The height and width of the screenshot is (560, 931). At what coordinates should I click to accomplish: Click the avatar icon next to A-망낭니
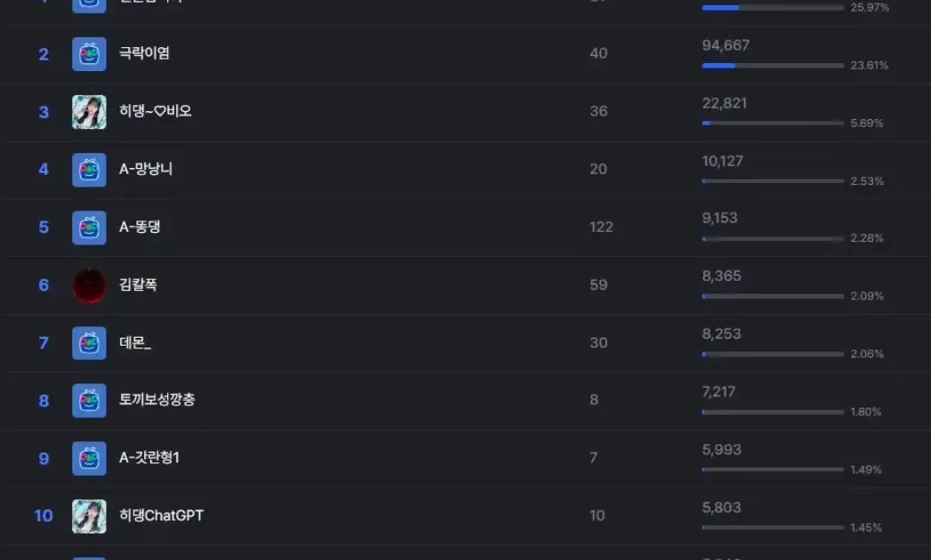coord(89,170)
